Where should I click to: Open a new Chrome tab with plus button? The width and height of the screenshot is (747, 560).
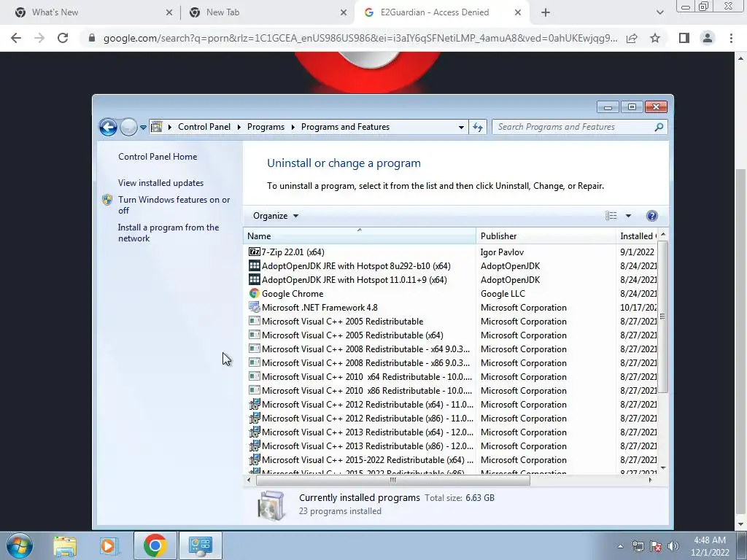(x=546, y=12)
